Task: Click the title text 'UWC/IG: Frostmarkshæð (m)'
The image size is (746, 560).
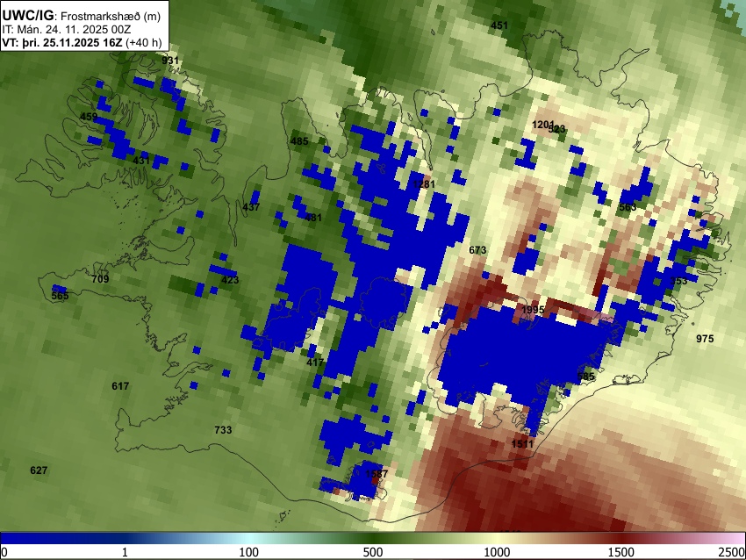Action: tap(82, 16)
